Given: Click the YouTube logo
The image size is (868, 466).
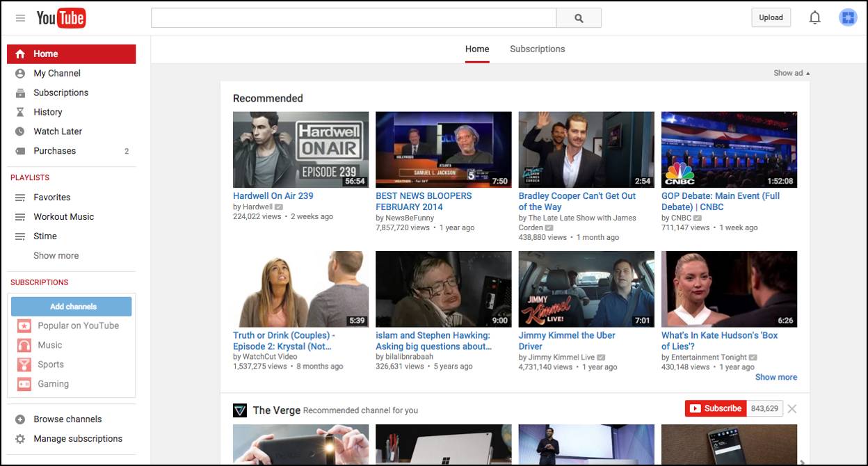Looking at the screenshot, I should (x=61, y=18).
